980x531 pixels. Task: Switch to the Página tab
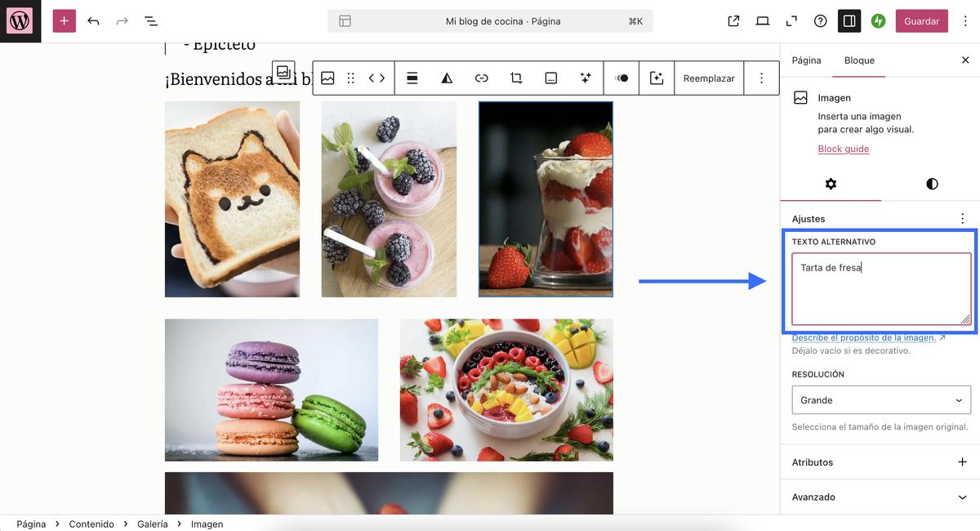coord(806,60)
